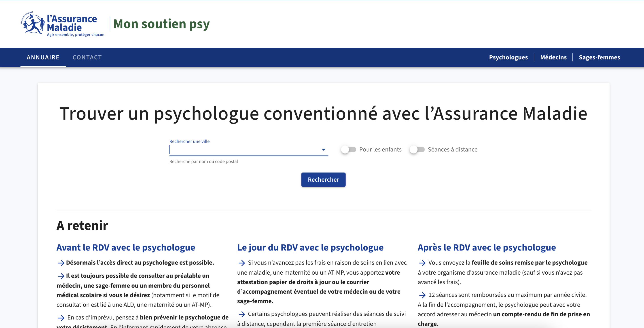Toggle 'Séances à distance' switch

pyautogui.click(x=417, y=149)
